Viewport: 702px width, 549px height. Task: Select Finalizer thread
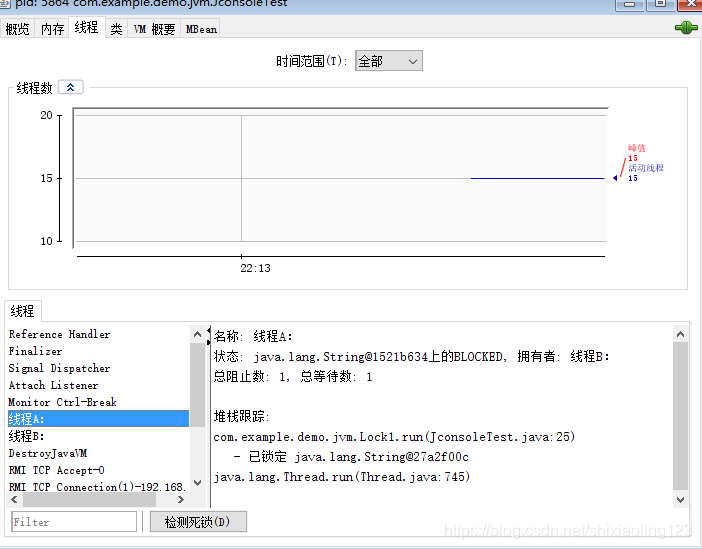tap(98, 351)
